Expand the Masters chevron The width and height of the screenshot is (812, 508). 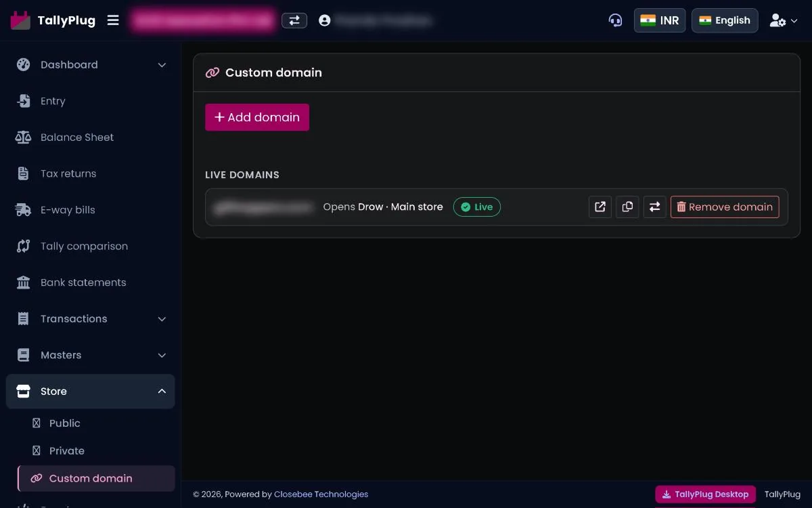(162, 355)
